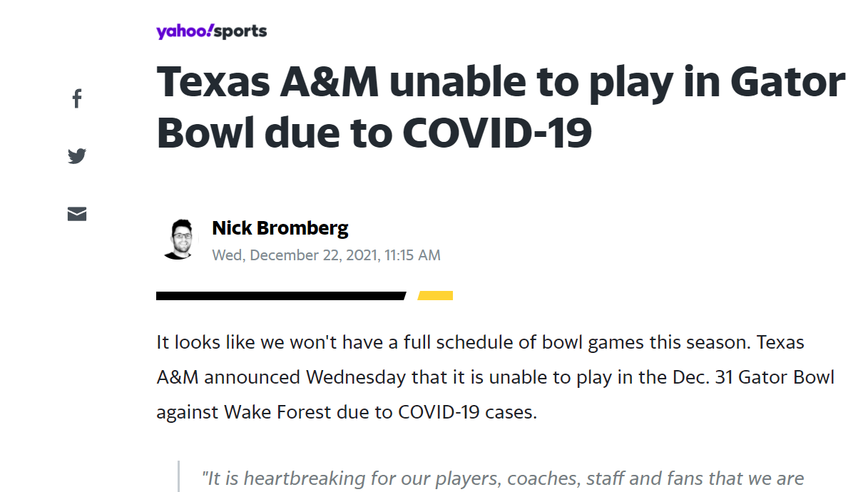Click the word "sports" in the logo

click(241, 31)
